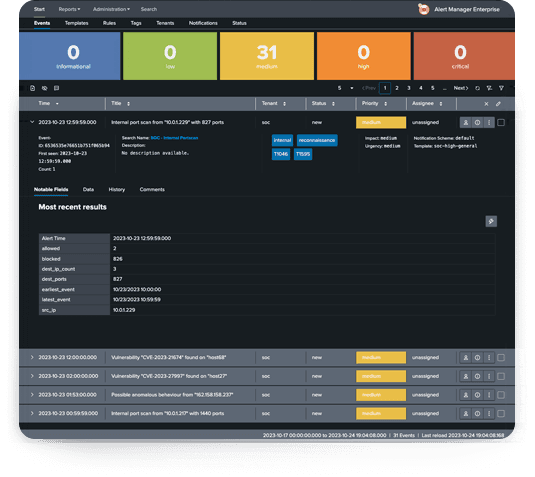Open the Tags tab

[136, 23]
